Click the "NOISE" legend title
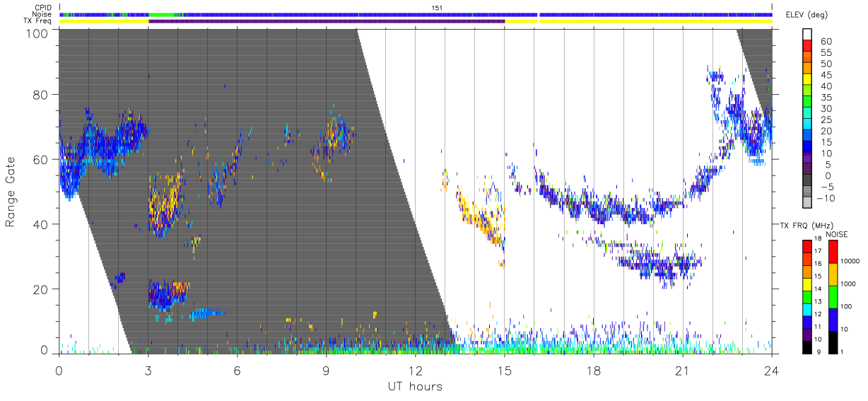This screenshot has height=401, width=868. (x=838, y=234)
